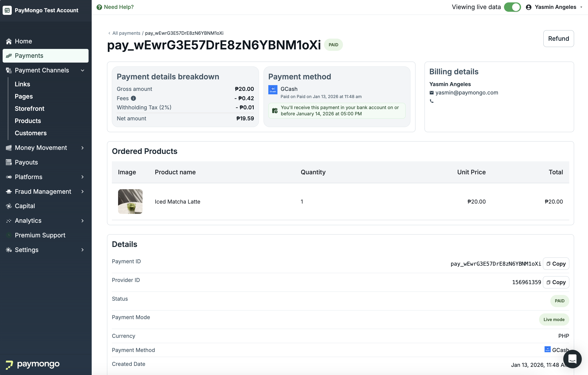588x375 pixels.
Task: Toggle the Viewing live data switch
Action: 512,7
